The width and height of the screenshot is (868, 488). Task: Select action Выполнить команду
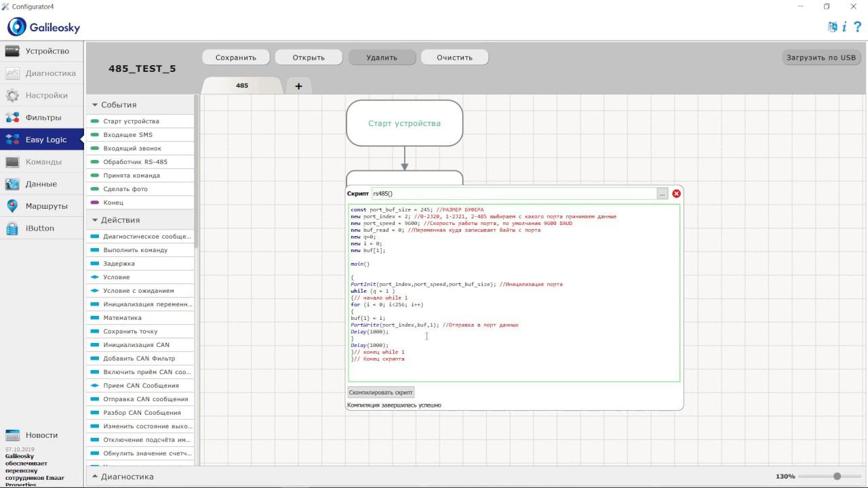click(140, 250)
